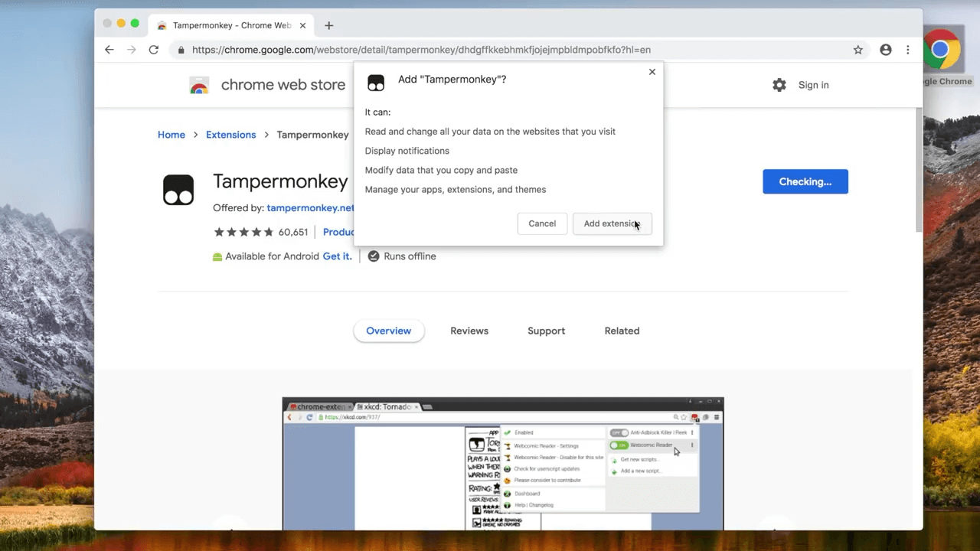Open Chrome's three-dot menu
Image resolution: width=980 pixels, height=551 pixels.
908,50
